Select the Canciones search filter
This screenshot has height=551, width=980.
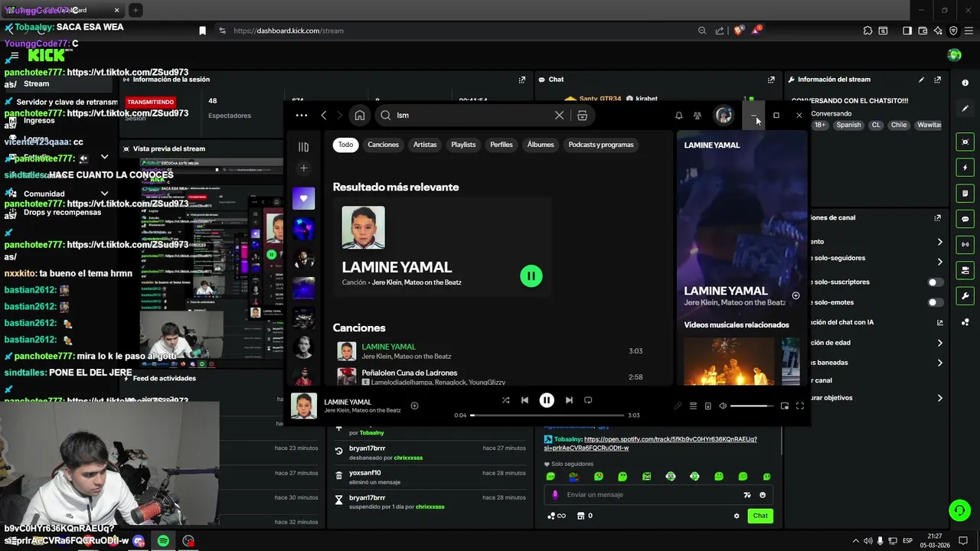[x=383, y=145]
